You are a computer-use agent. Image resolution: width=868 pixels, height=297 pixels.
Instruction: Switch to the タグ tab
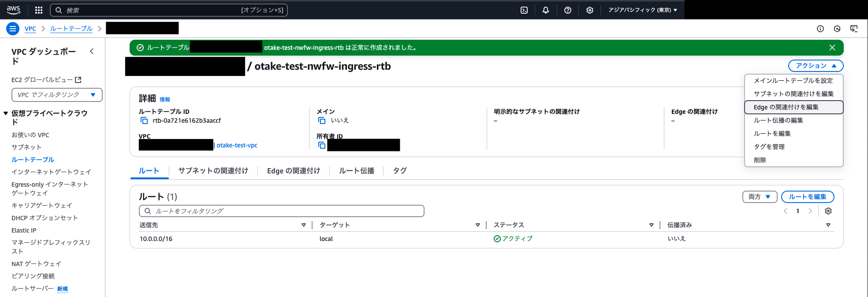coord(400,171)
